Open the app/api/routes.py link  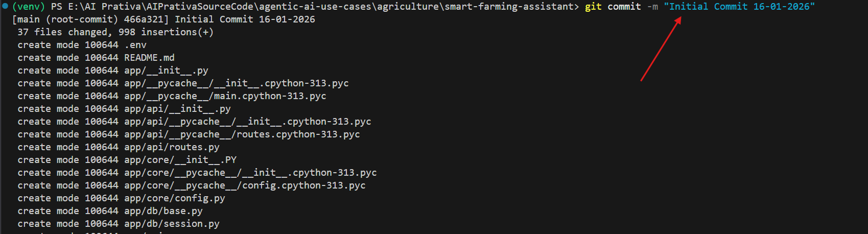coord(172,147)
